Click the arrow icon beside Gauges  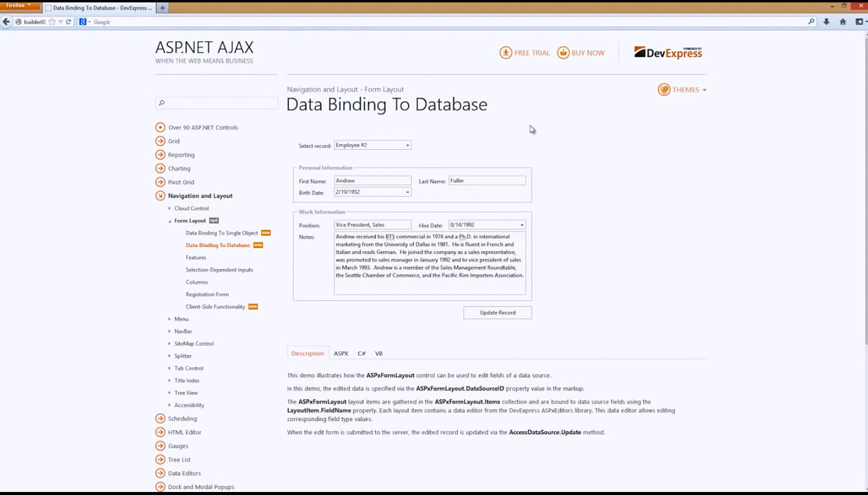(x=160, y=446)
